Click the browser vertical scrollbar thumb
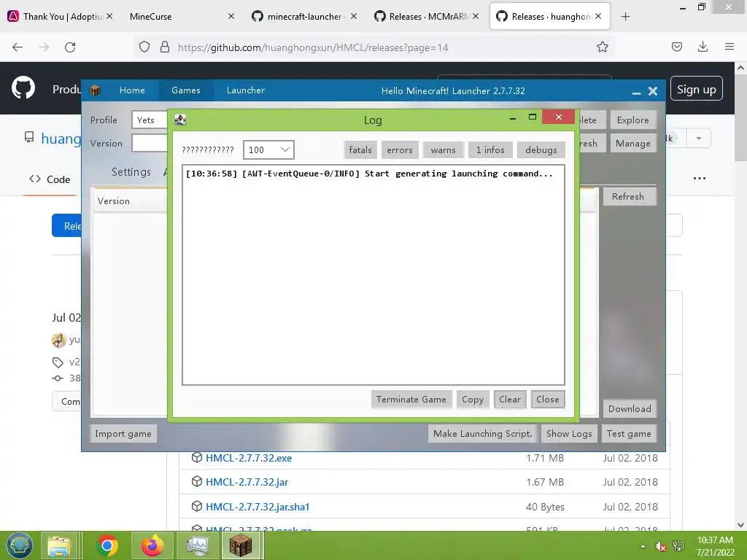Image resolution: width=747 pixels, height=560 pixels. 740,118
